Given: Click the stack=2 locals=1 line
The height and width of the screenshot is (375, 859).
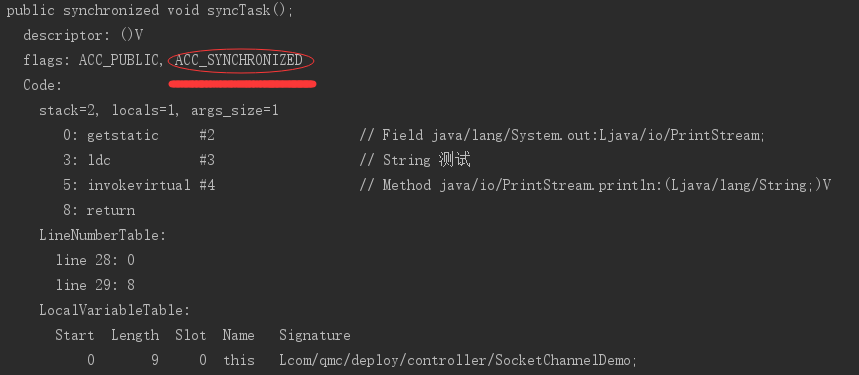Looking at the screenshot, I should pyautogui.click(x=159, y=111).
